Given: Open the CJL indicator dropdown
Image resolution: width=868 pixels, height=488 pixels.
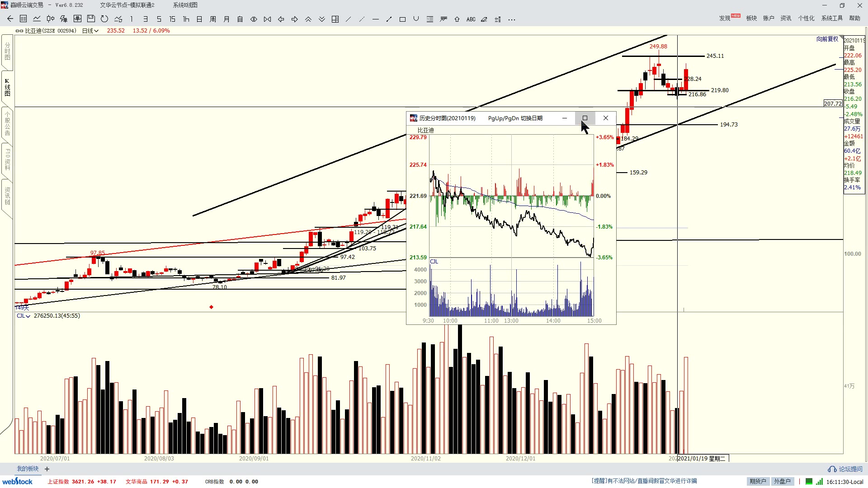Looking at the screenshot, I should click(x=24, y=316).
